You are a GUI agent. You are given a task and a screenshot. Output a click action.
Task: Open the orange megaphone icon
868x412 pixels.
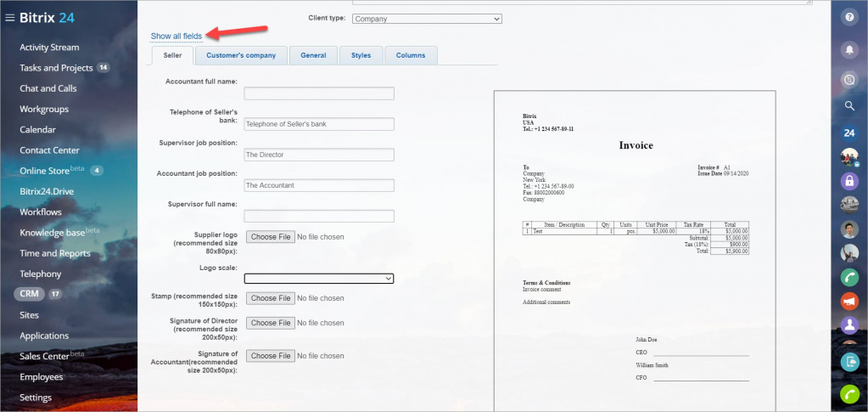[849, 301]
